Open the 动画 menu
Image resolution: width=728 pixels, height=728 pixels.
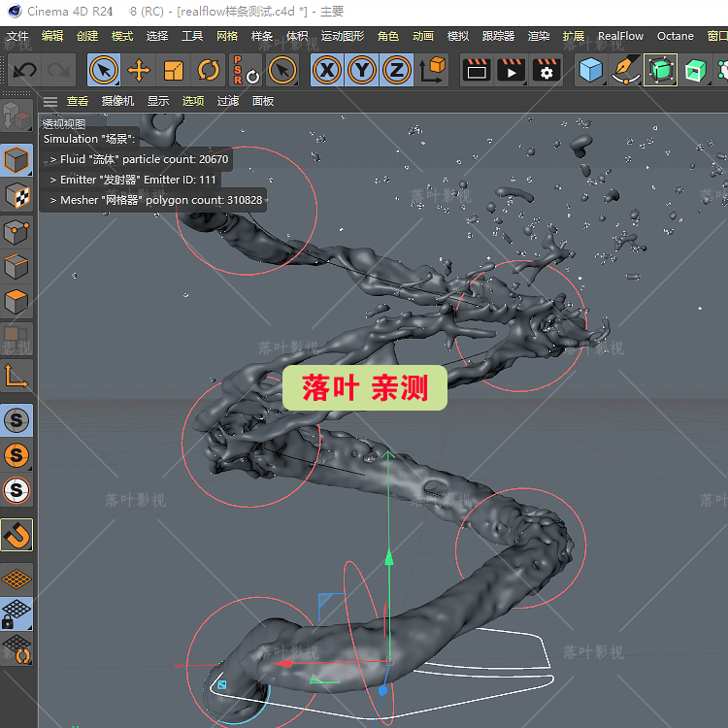pyautogui.click(x=423, y=36)
